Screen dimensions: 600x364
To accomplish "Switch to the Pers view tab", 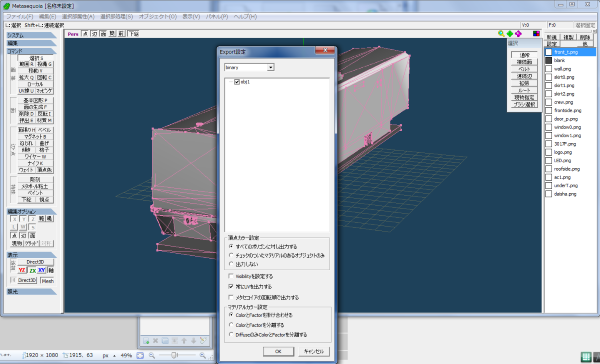I will click(73, 34).
